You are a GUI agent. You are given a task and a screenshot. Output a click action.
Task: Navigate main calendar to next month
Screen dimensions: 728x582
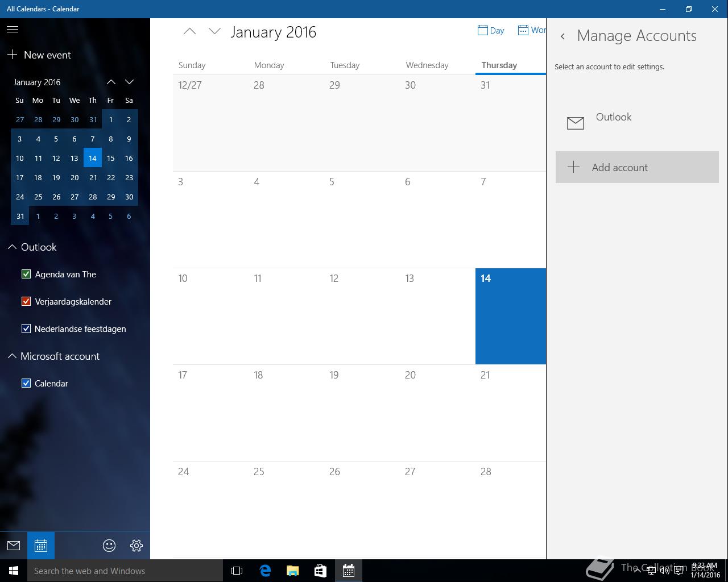[x=214, y=32]
